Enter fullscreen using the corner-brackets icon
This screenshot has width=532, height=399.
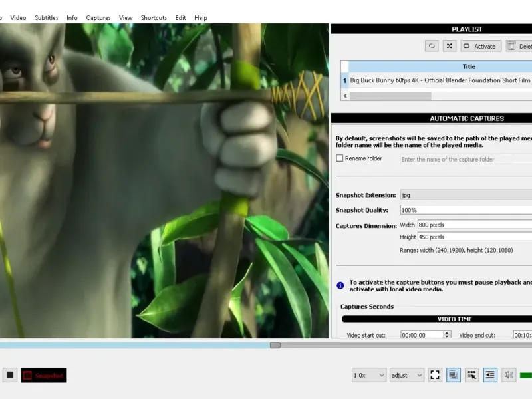[435, 375]
